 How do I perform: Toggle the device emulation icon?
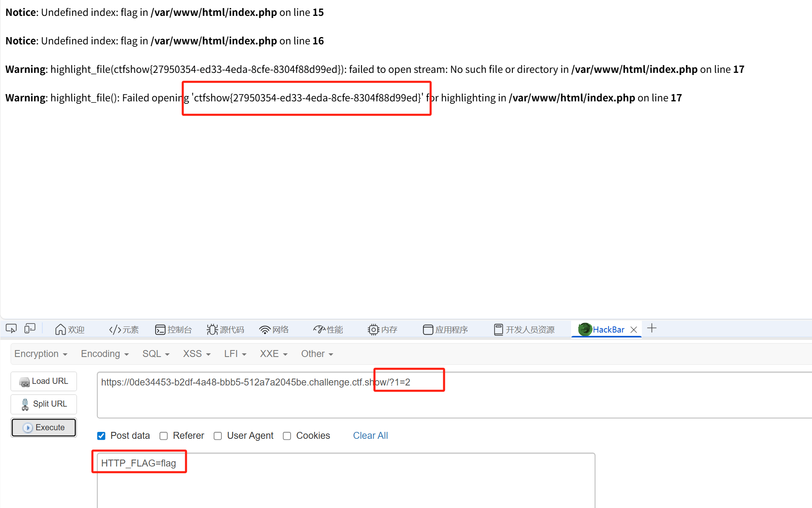click(30, 329)
